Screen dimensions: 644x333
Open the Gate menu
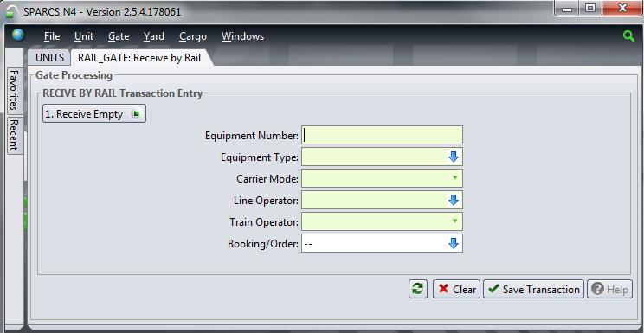click(119, 36)
